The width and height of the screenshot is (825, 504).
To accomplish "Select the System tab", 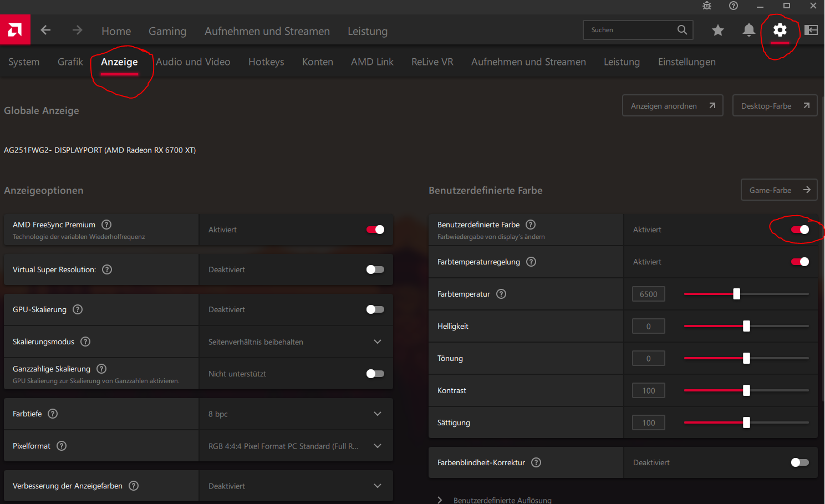I will coord(24,62).
